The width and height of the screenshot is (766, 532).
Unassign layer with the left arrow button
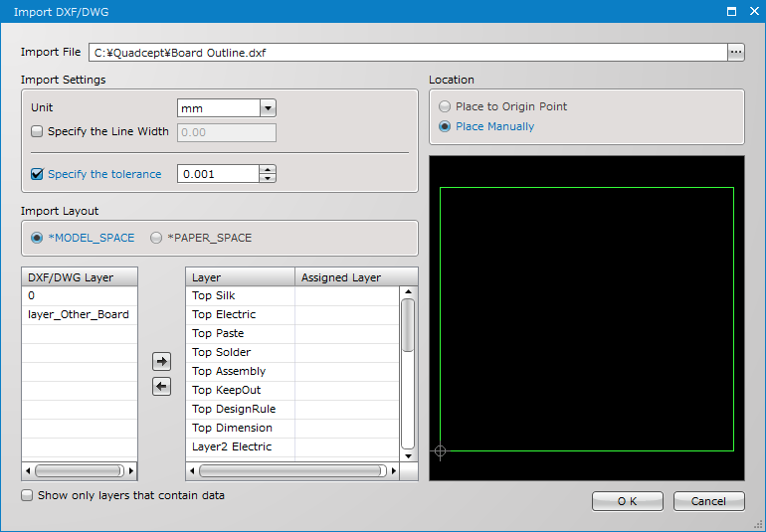pos(162,387)
